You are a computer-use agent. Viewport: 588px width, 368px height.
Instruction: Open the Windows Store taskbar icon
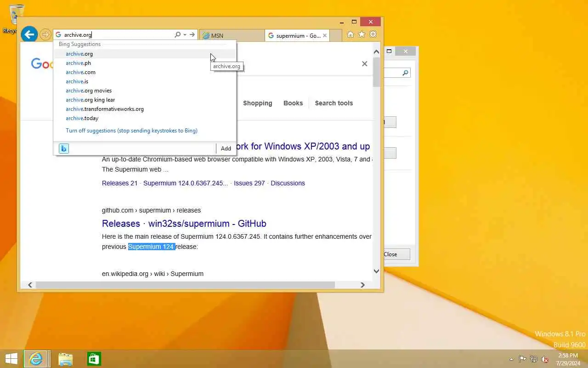(94, 359)
